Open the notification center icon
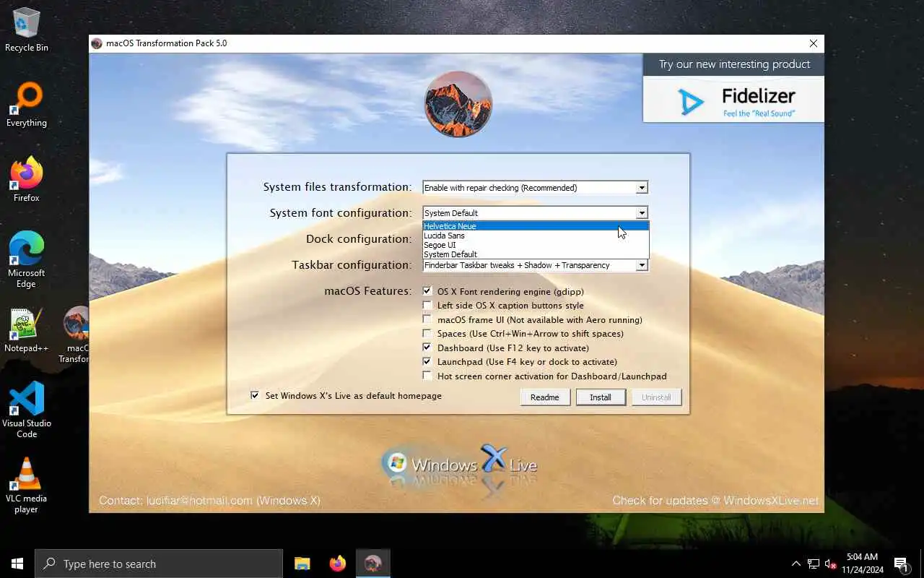Viewport: 924px width, 578px height. point(901,564)
